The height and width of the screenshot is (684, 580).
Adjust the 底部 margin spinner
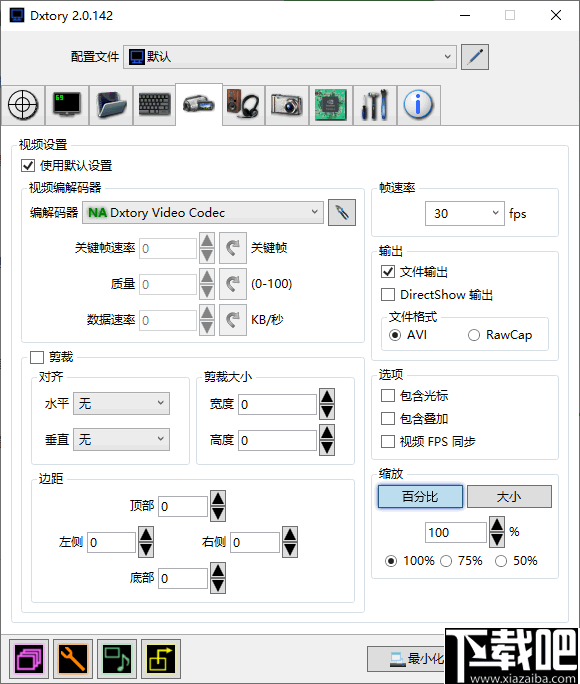pos(218,578)
